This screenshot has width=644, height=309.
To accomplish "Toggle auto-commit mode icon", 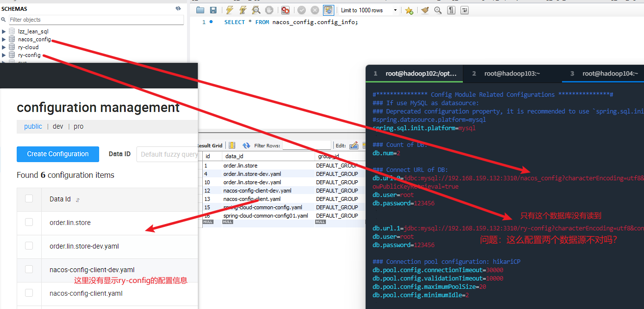I will [x=328, y=10].
